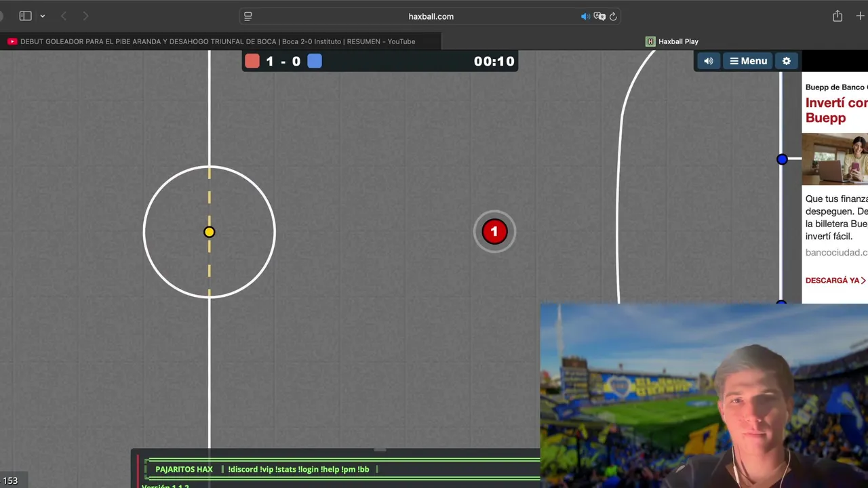Open Safari's Share button

[x=837, y=16]
